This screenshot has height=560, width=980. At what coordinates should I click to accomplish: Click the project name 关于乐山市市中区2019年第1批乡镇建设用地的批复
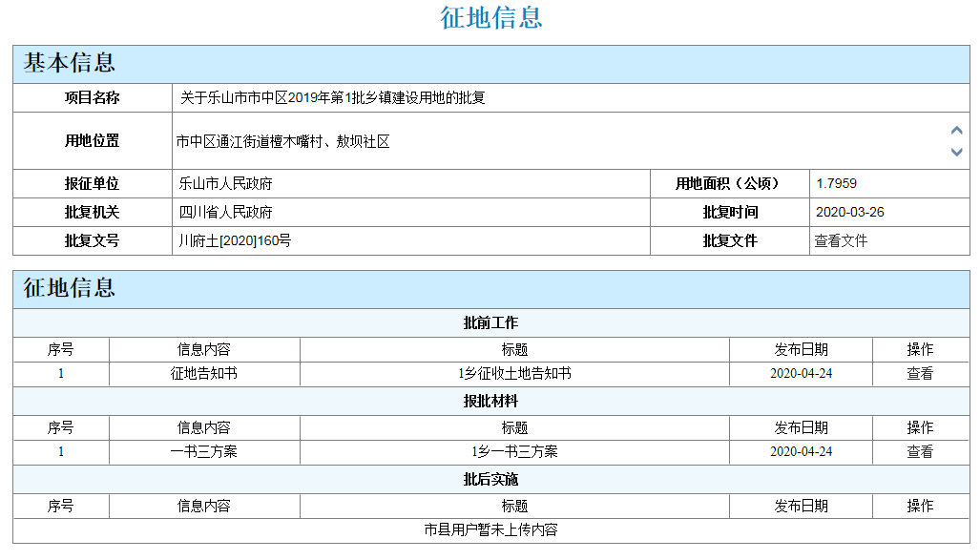tap(332, 97)
